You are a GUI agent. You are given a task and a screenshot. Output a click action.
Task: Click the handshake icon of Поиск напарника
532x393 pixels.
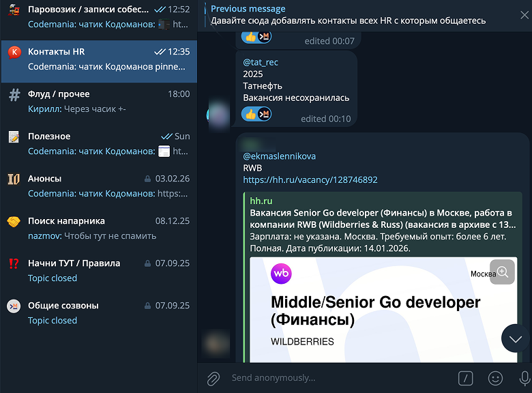[14, 222]
